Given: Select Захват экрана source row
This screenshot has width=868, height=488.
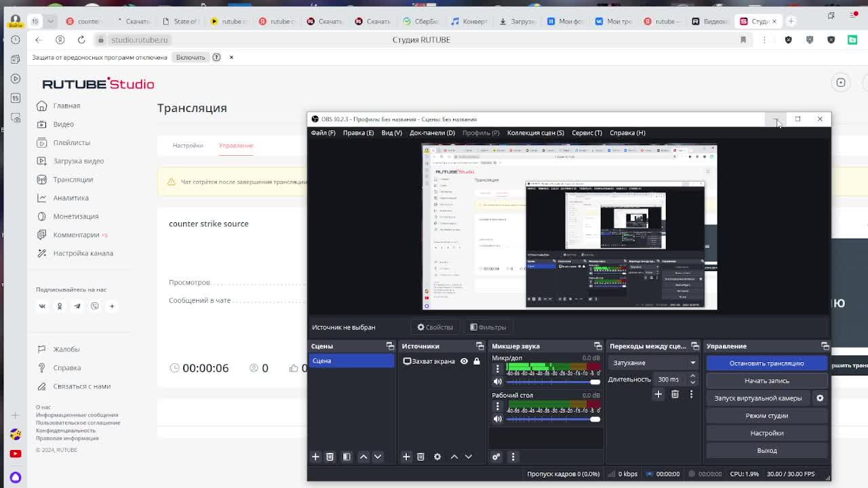Looking at the screenshot, I should point(441,361).
